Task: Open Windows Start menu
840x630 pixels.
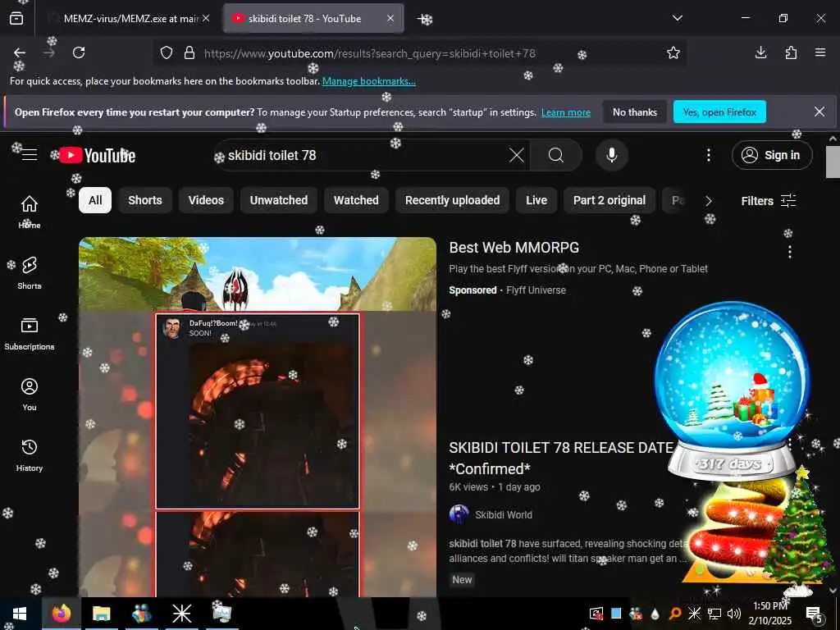Action: (x=20, y=614)
